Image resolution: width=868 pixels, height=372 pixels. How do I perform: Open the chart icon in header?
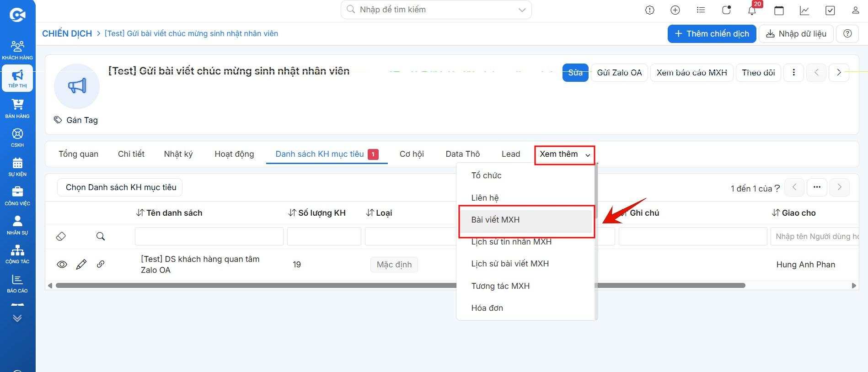click(804, 10)
